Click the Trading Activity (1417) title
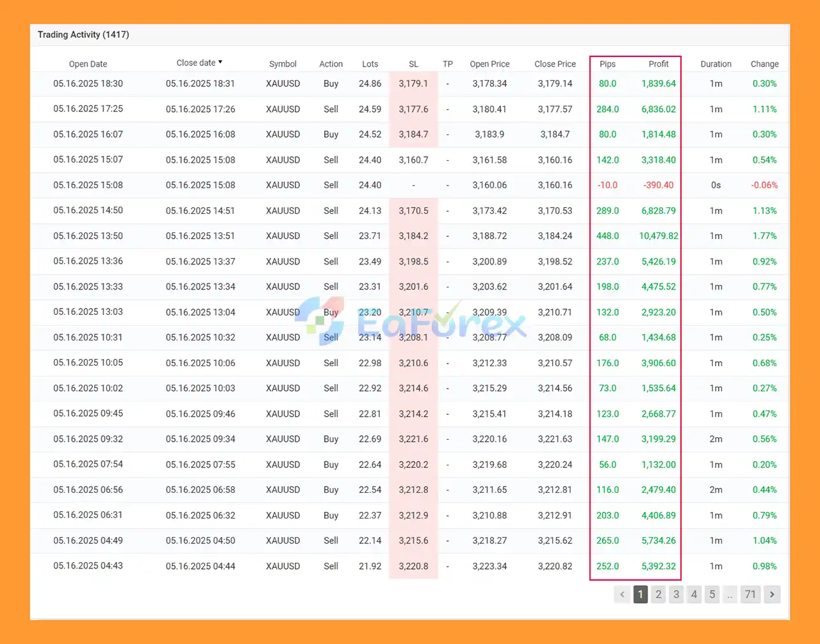 [83, 35]
